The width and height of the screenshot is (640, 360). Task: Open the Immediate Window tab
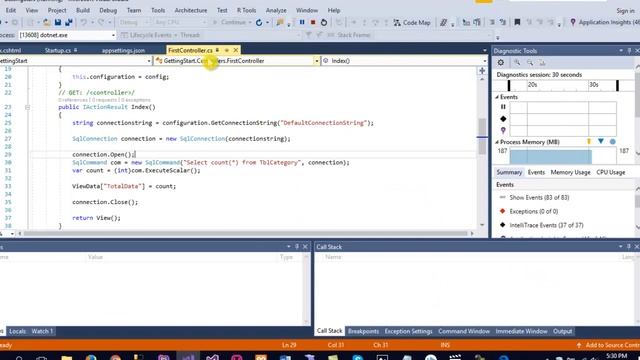click(521, 331)
